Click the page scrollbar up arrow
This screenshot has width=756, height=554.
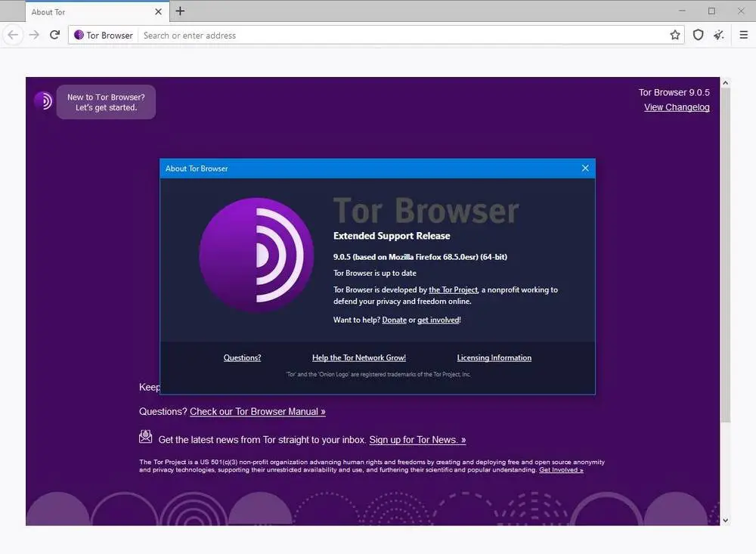[725, 83]
